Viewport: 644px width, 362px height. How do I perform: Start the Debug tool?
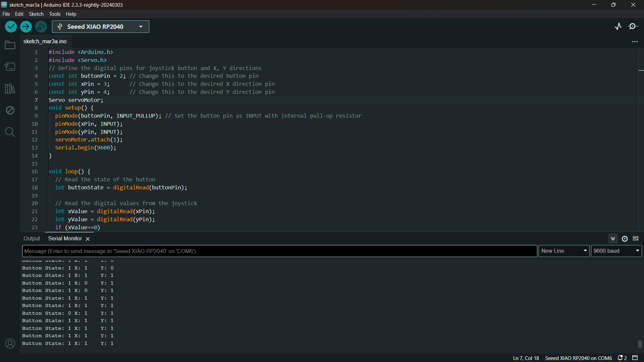[x=41, y=27]
